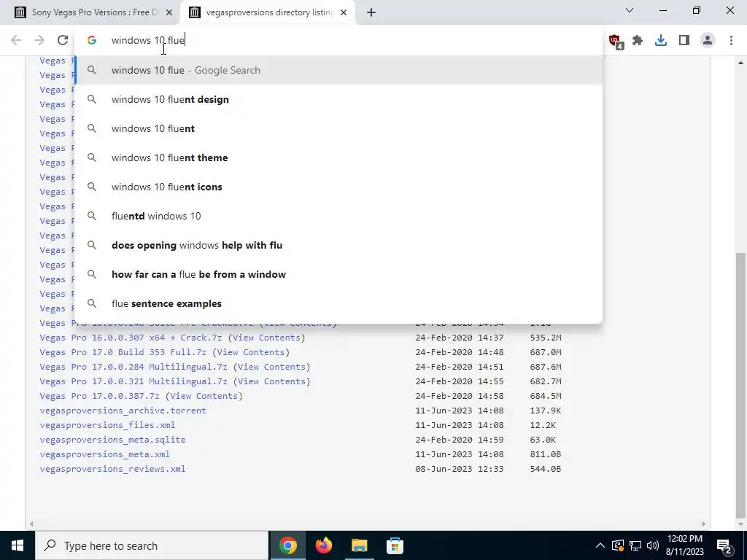View Contents of Vegas Pro 16.0.0.307
Screen dimensions: 747x560
pos(266,338)
